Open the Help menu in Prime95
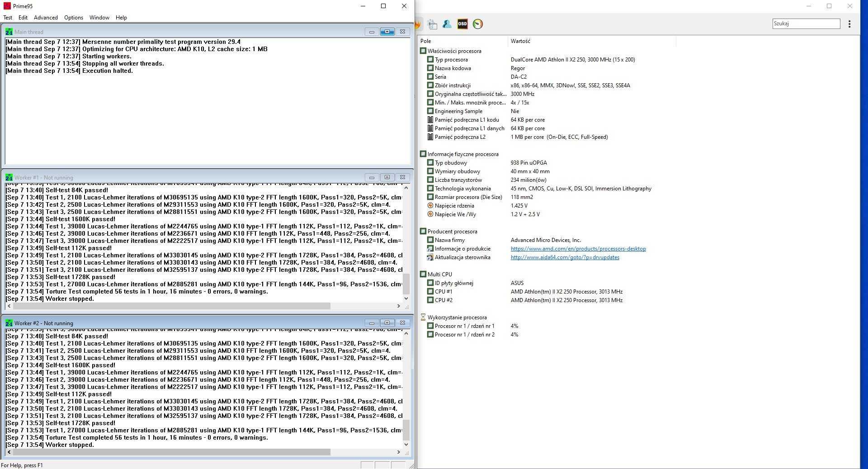Viewport: 868px width, 469px height. (x=121, y=18)
